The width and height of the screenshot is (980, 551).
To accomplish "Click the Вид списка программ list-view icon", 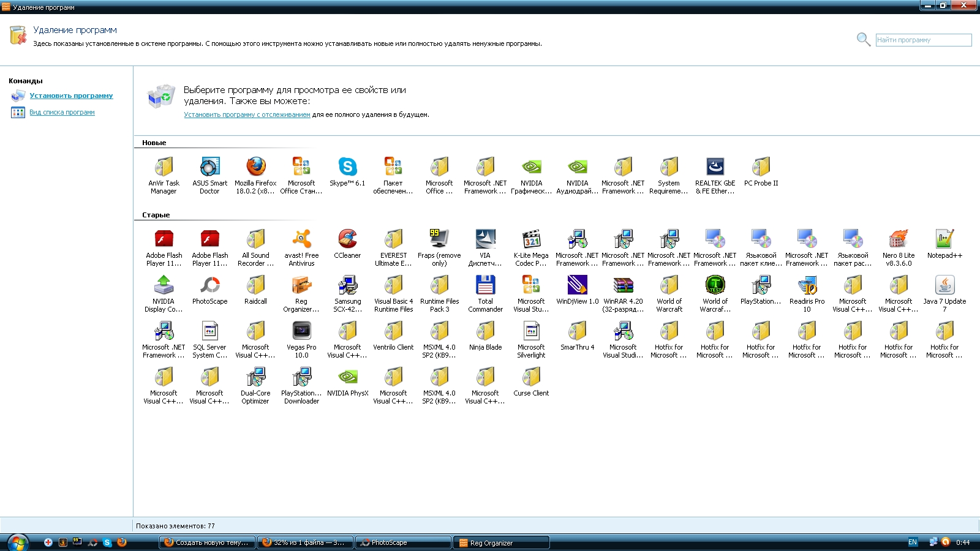I will (x=18, y=113).
